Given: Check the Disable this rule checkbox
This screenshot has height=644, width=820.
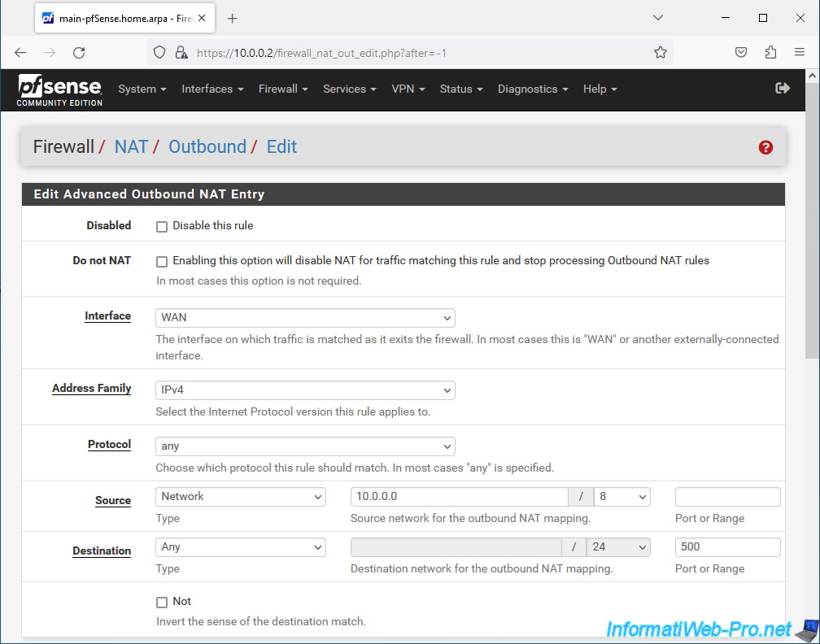Looking at the screenshot, I should click(162, 226).
